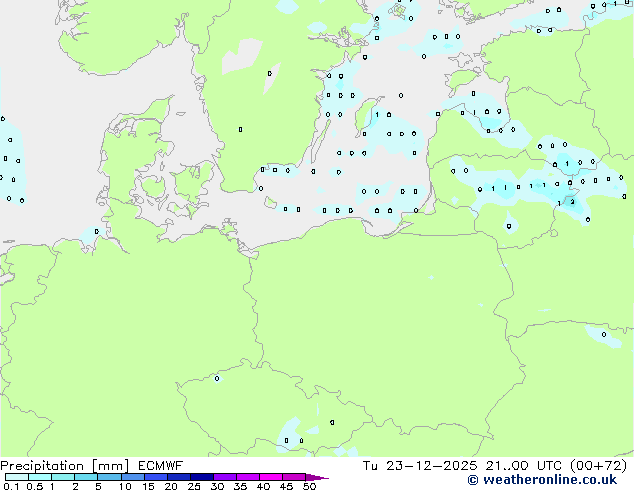
Task: Pick the 35–40 mm legend color swatch
Action: pyautogui.click(x=248, y=477)
